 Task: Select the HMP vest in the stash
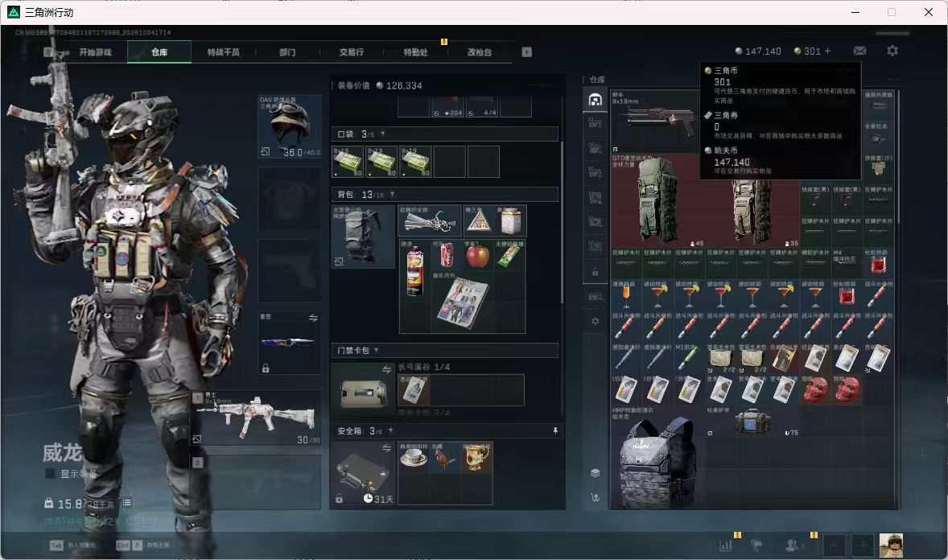(x=657, y=456)
